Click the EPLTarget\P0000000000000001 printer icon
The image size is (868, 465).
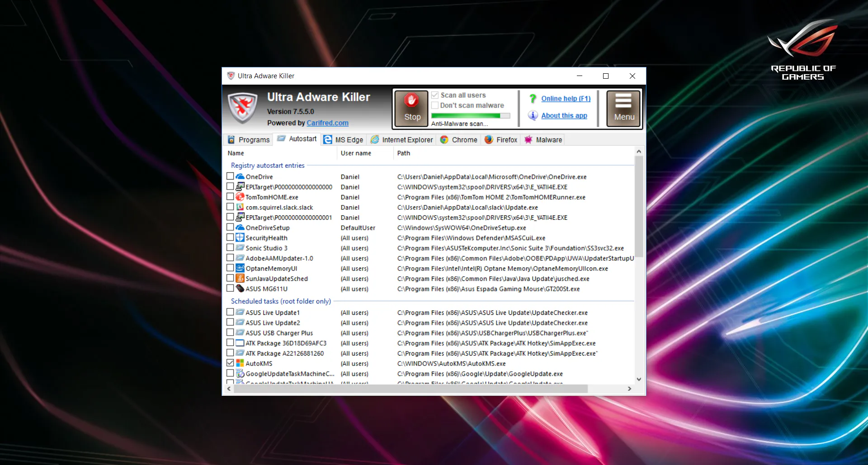[x=240, y=217]
